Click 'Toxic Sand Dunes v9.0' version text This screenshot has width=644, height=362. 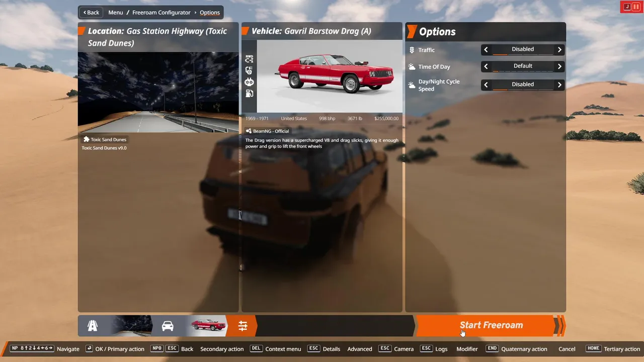tap(104, 148)
